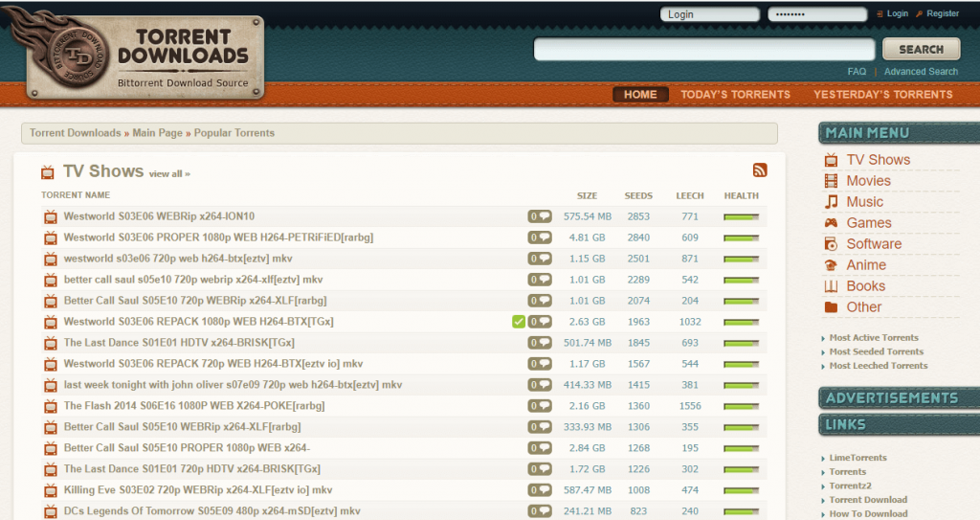
Task: Click health bar of The Flash torrent
Action: 741,406
